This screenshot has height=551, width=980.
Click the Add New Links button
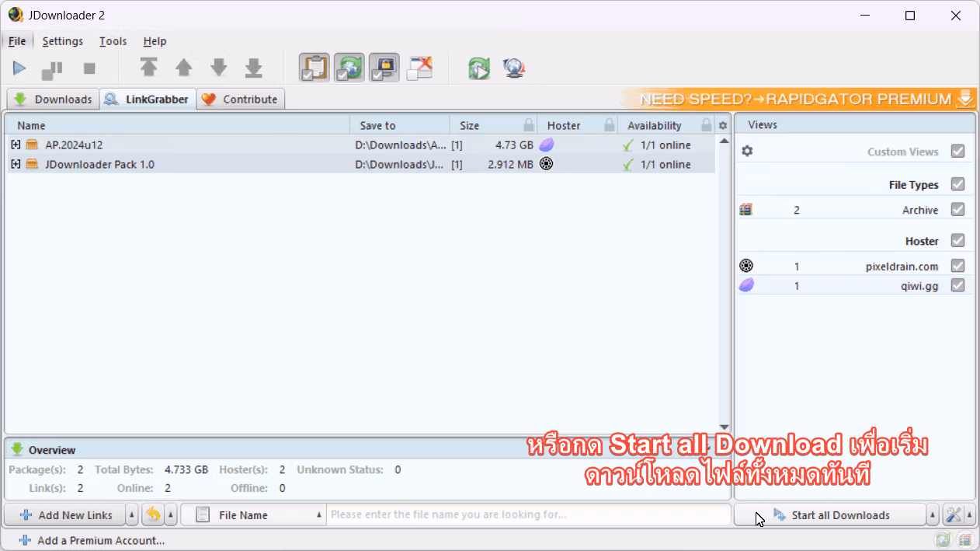tap(66, 514)
